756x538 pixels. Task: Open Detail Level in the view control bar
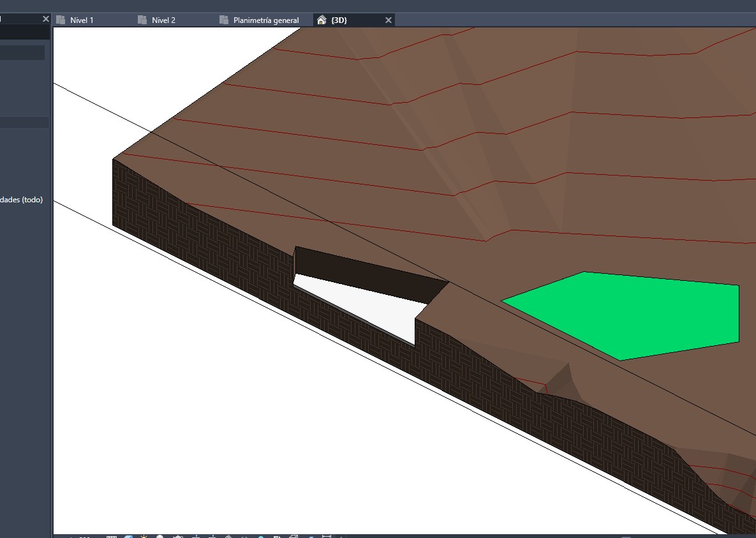coord(111,537)
